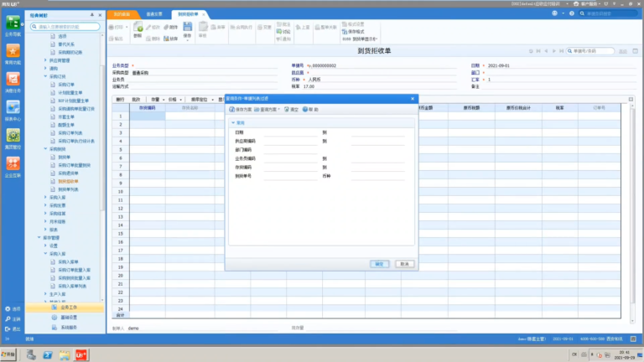Click the 取消 button in the query dialog

[404, 264]
